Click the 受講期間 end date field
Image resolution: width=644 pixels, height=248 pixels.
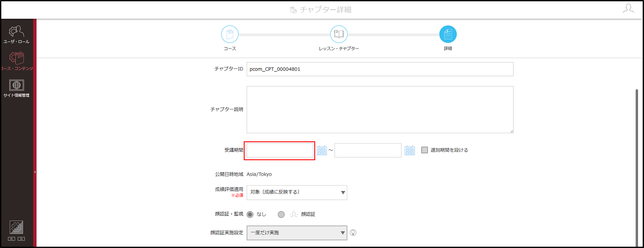pos(368,150)
